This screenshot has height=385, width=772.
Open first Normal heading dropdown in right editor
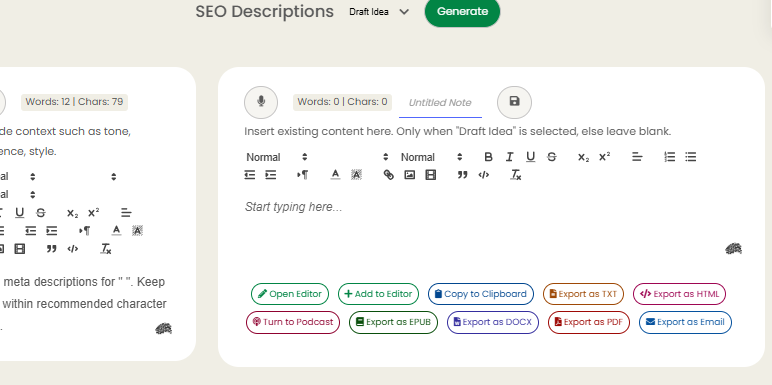(x=277, y=157)
